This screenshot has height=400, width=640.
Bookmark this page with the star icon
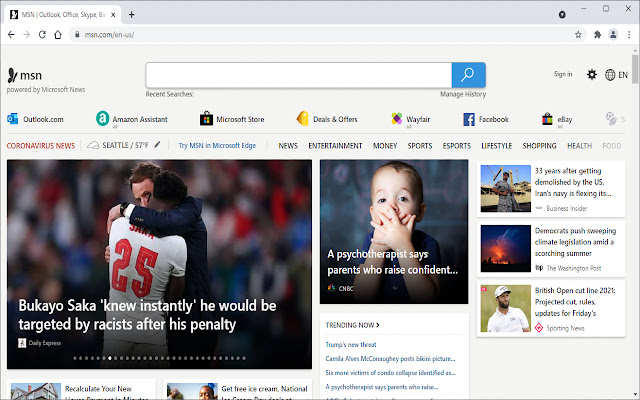[x=578, y=35]
